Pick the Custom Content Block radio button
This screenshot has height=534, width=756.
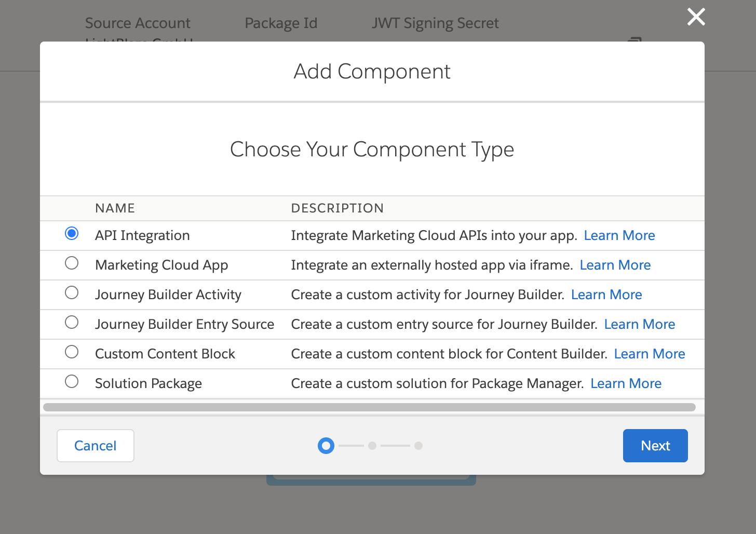(x=72, y=352)
